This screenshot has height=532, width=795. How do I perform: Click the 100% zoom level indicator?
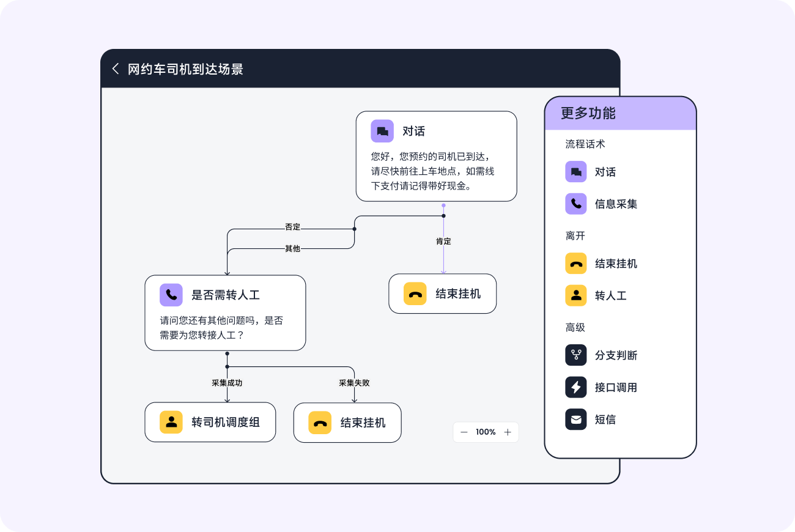coord(486,432)
